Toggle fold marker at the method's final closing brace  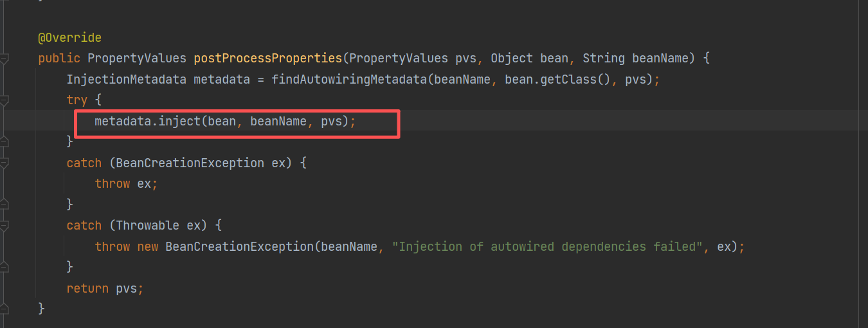[4, 307]
